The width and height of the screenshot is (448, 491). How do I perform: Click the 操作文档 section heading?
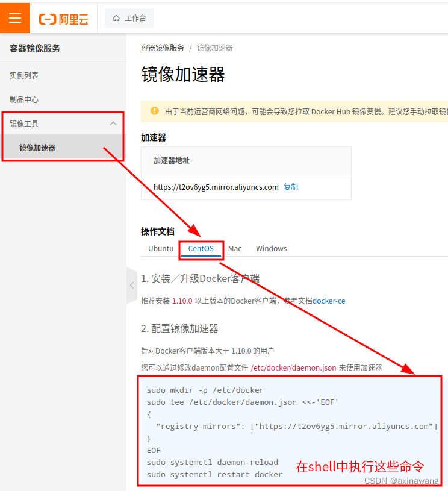tap(158, 232)
